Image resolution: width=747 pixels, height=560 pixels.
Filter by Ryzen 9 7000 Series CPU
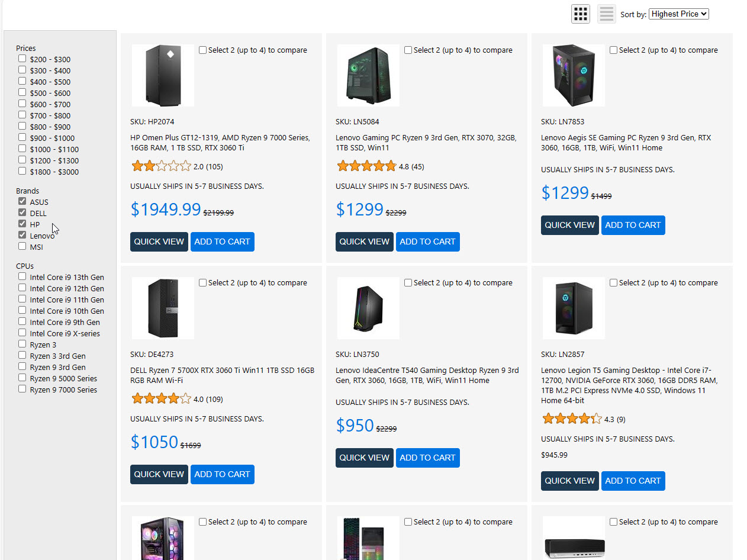22,390
